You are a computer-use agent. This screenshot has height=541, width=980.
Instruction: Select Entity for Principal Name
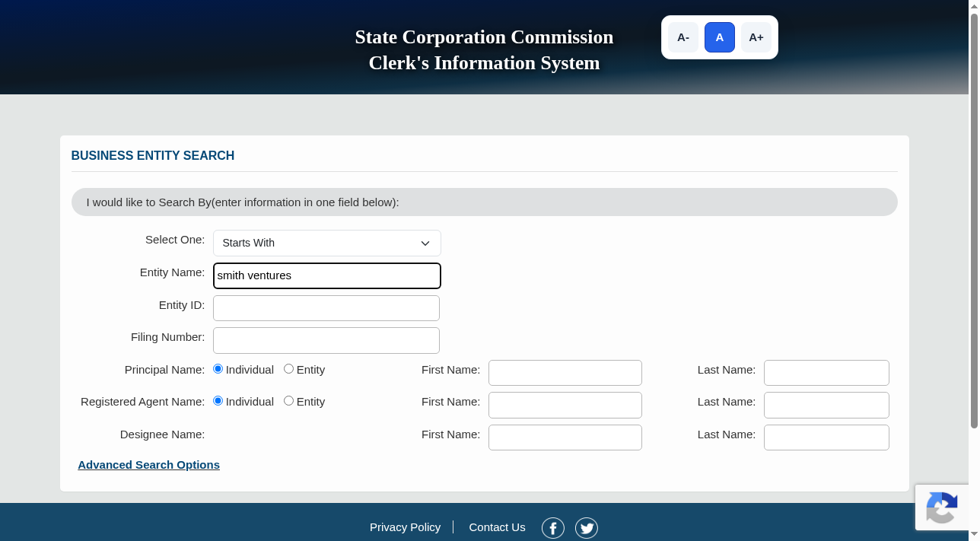click(289, 369)
